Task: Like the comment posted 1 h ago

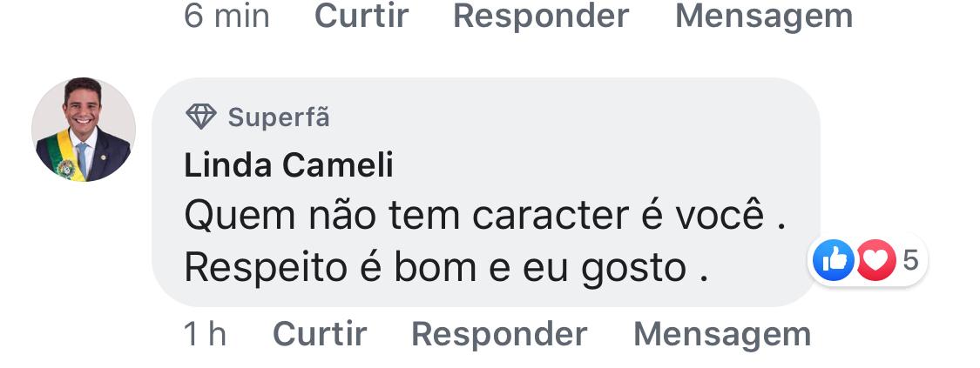Action: (320, 334)
